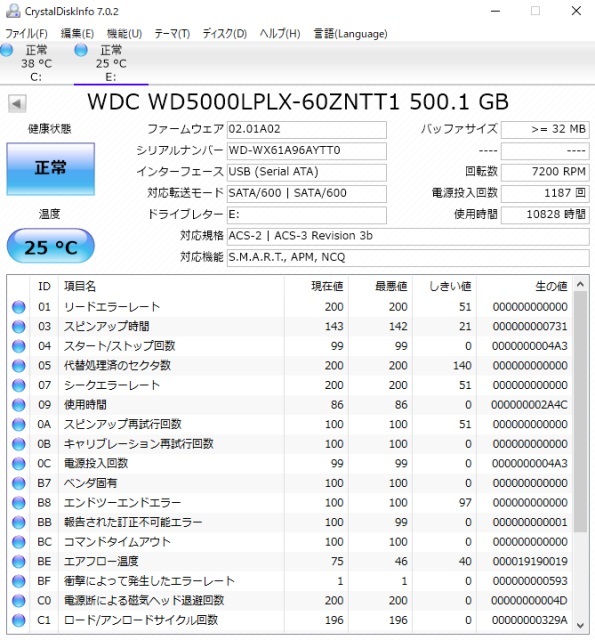
Task: Select the C: drive tab at 38 °C
Action: click(x=36, y=63)
